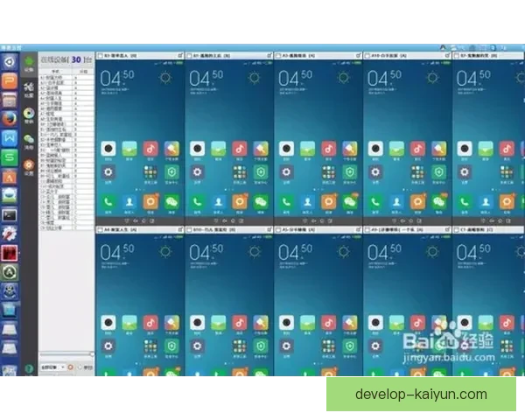The image size is (525, 420).
Task: Tick the checkbox on the second top-row phone header
Action: pyautogui.click(x=188, y=55)
